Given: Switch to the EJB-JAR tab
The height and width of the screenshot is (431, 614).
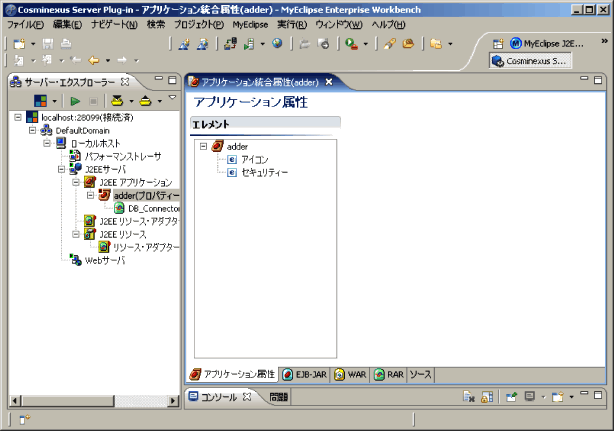Looking at the screenshot, I should coord(304,375).
